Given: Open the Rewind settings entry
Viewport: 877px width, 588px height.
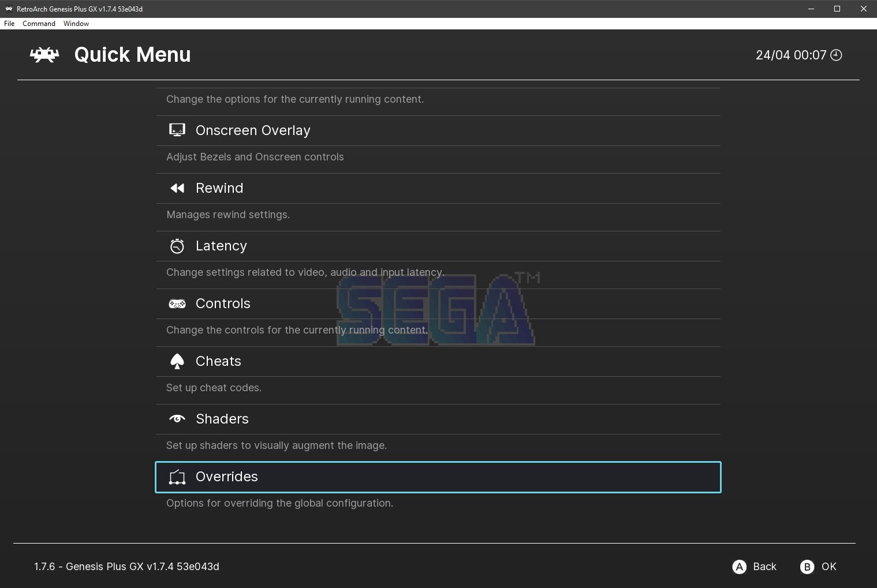Looking at the screenshot, I should [x=438, y=188].
